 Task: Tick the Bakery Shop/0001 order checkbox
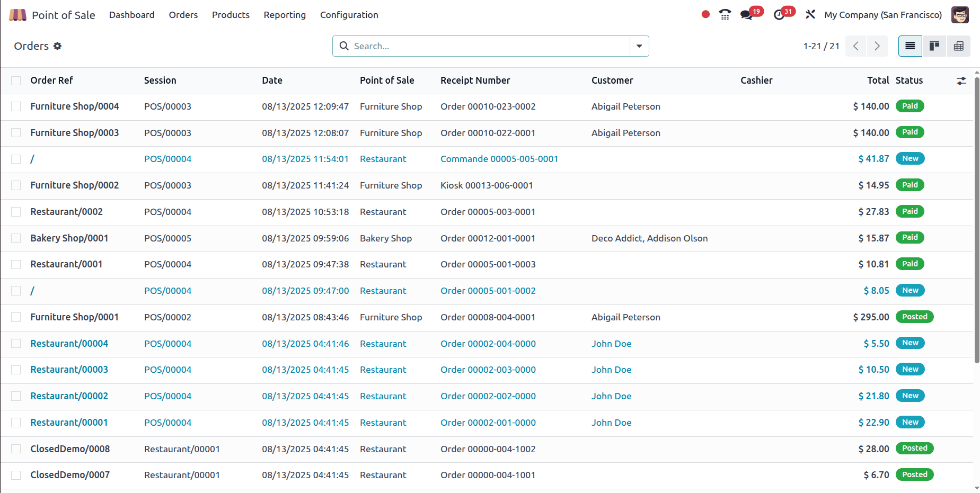point(16,238)
